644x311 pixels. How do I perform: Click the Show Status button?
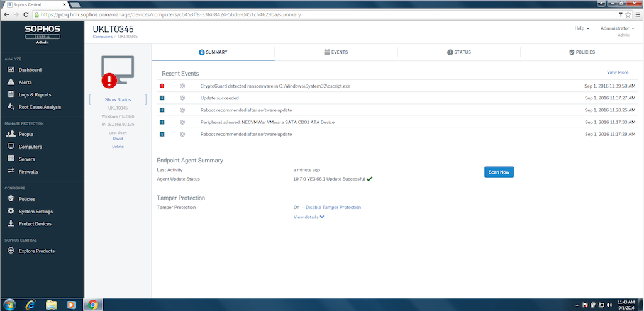118,99
